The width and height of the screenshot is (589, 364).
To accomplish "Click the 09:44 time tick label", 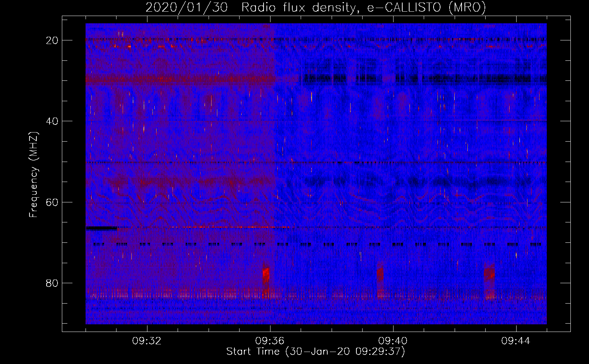I will coord(516,341).
